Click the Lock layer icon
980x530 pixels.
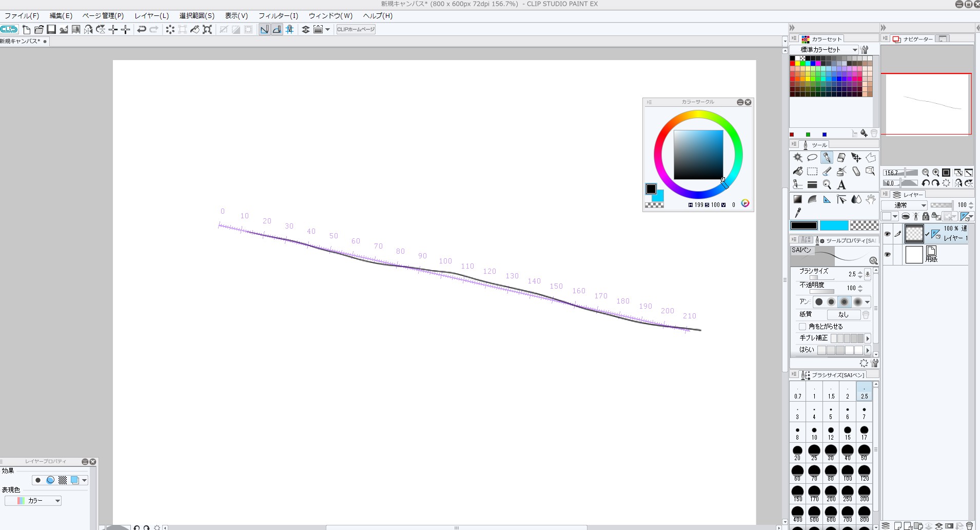click(x=925, y=216)
